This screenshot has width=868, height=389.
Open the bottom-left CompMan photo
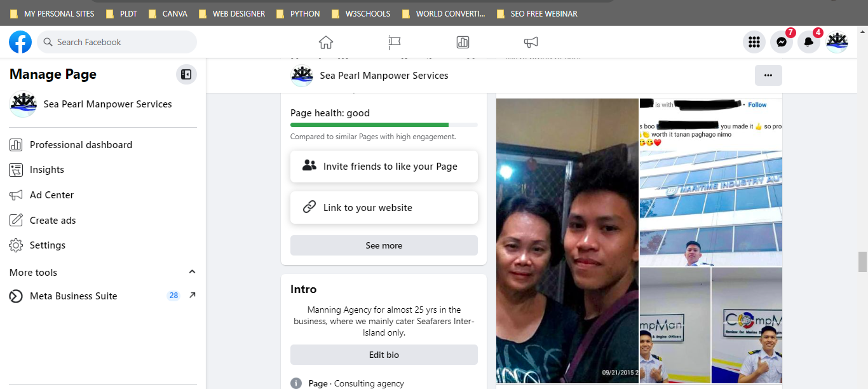pos(675,325)
